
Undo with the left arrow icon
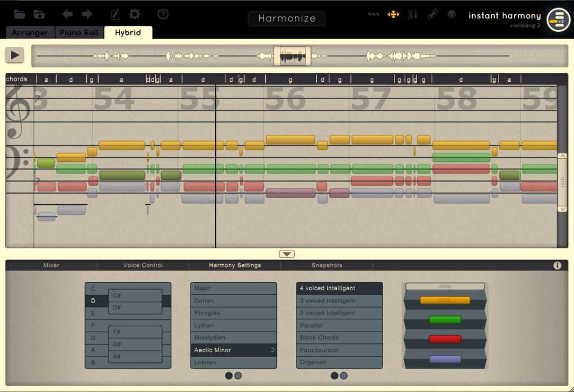click(67, 14)
